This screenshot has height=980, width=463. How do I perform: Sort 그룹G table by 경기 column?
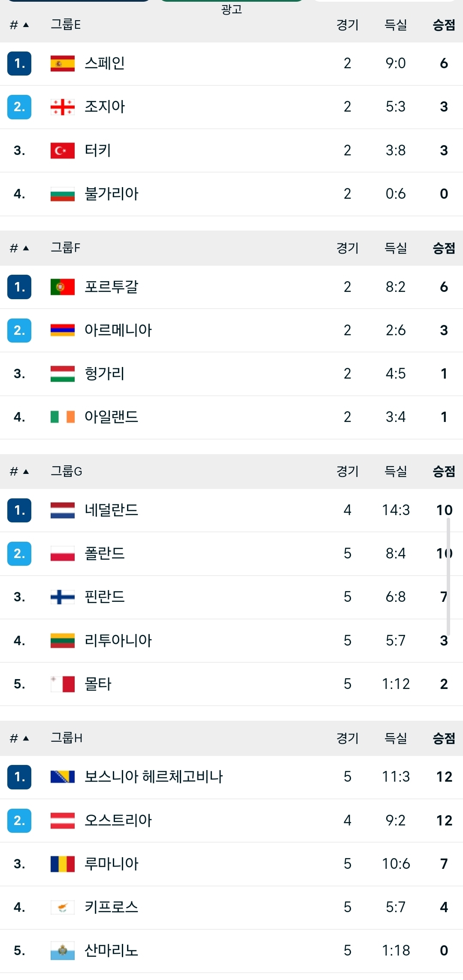347,471
